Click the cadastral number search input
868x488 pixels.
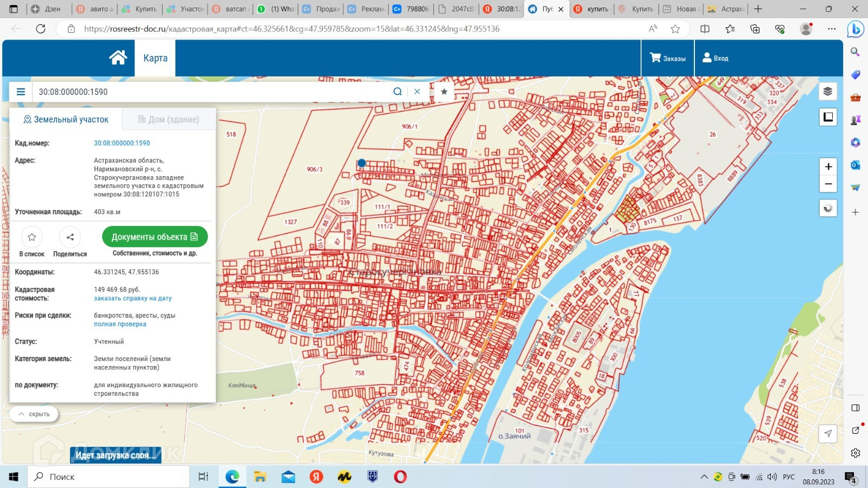tap(212, 92)
